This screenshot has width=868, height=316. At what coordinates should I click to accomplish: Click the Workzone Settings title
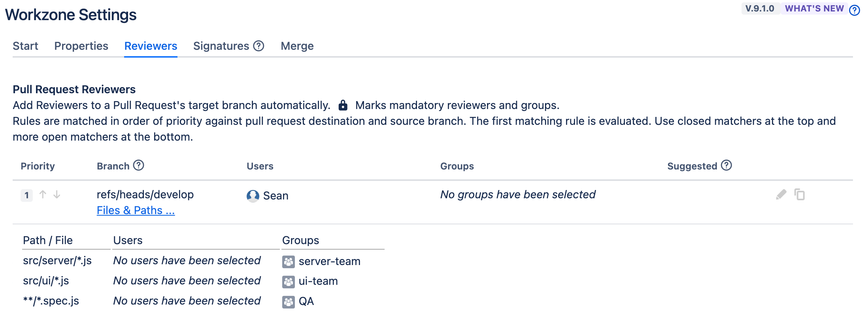pos(71,15)
